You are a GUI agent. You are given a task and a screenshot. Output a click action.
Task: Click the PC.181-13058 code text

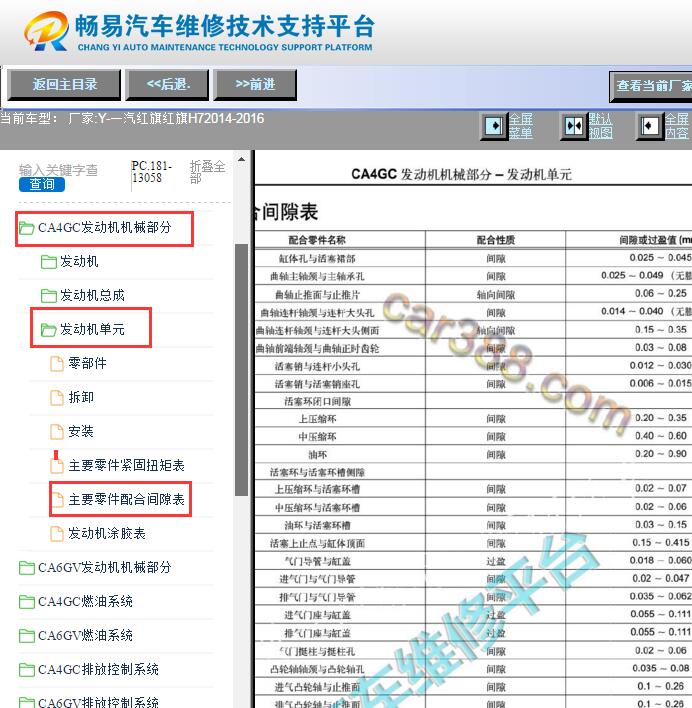[x=152, y=172]
